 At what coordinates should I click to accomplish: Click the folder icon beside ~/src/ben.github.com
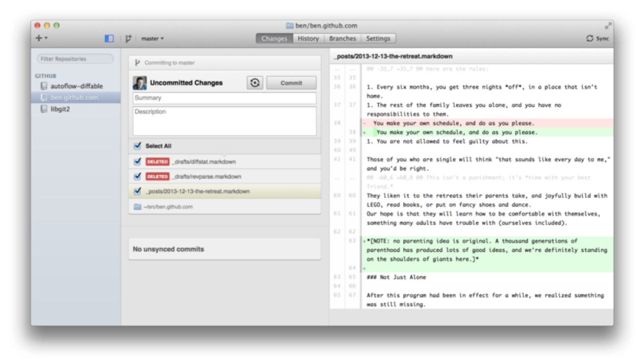click(x=137, y=207)
